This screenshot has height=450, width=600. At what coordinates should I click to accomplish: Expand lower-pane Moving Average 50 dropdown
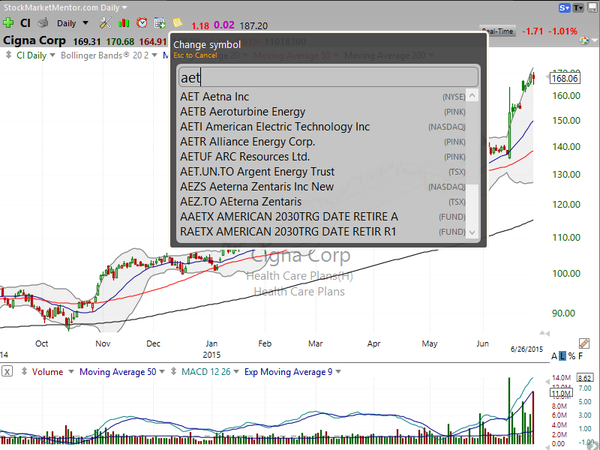pos(162,372)
